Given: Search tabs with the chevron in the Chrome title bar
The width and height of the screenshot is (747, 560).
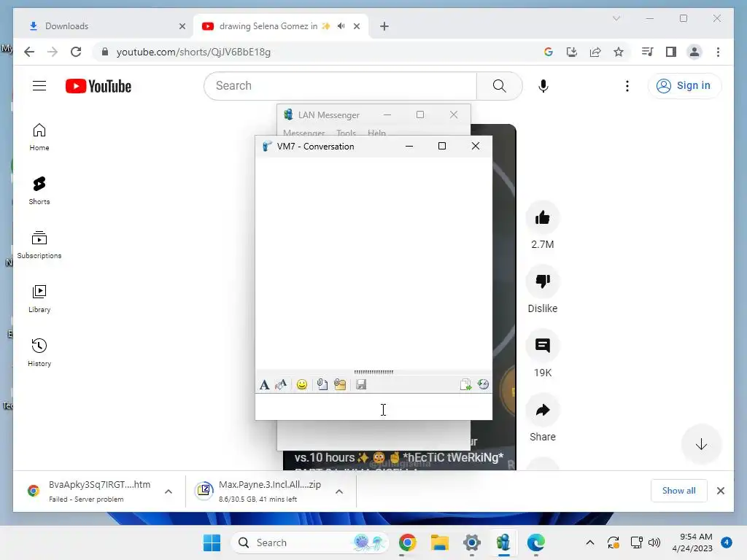Looking at the screenshot, I should (x=616, y=18).
